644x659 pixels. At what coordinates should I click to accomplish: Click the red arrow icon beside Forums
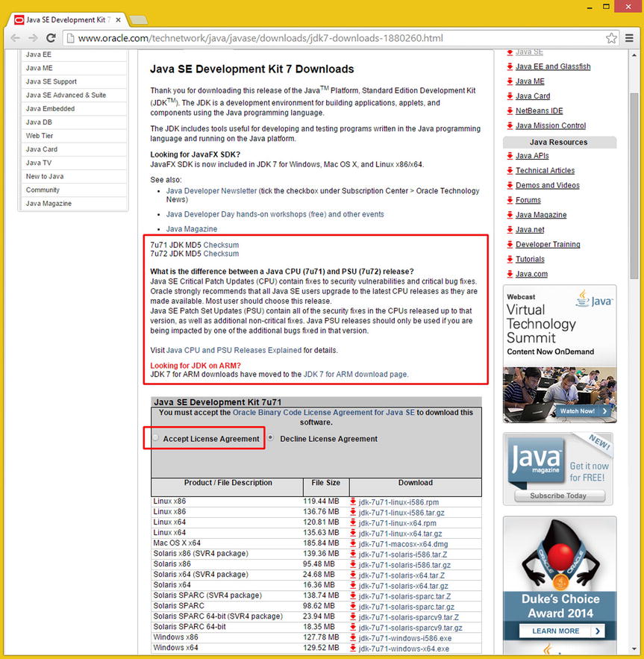click(510, 200)
